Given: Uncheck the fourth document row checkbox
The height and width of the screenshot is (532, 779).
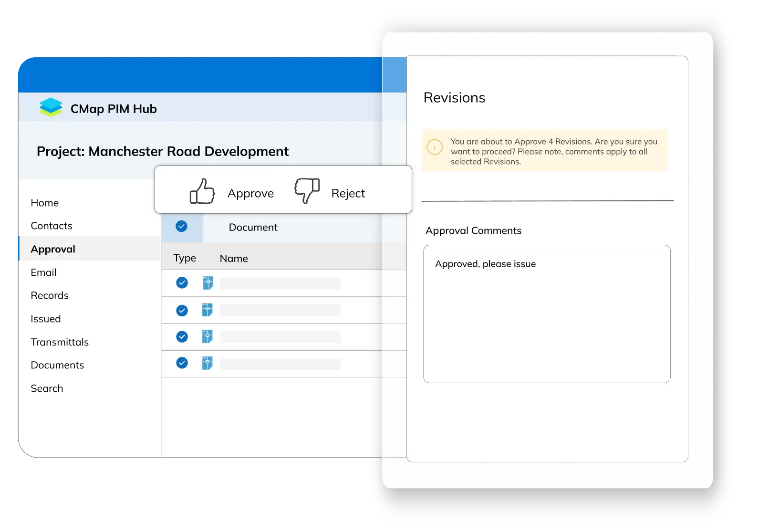Looking at the screenshot, I should click(x=182, y=363).
